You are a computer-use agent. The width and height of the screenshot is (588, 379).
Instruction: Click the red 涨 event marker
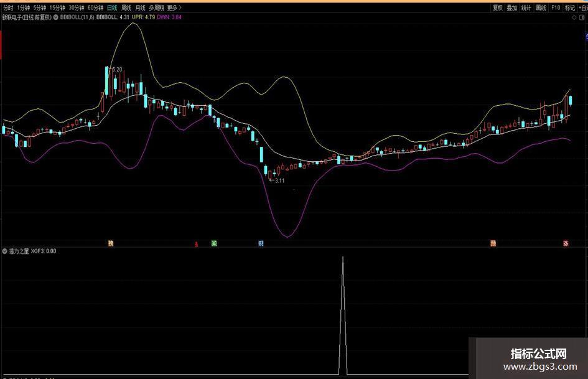tap(566, 243)
